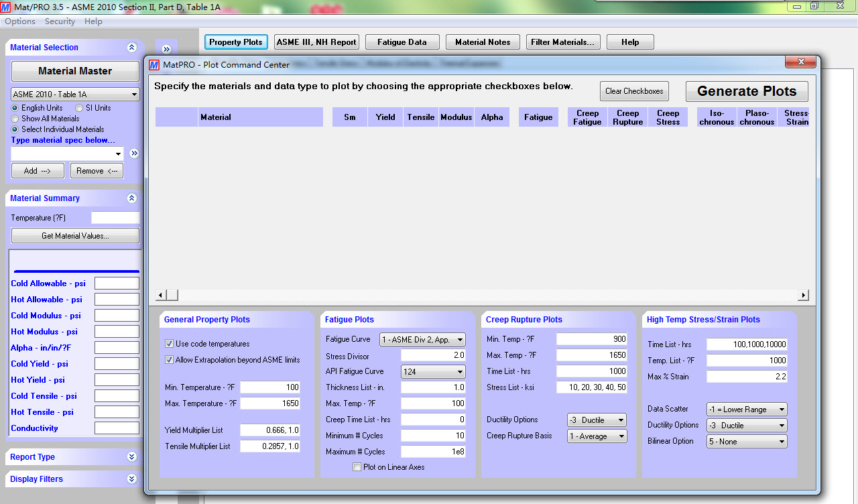
Task: Click the Time List - hrs high temp field
Action: pyautogui.click(x=747, y=344)
